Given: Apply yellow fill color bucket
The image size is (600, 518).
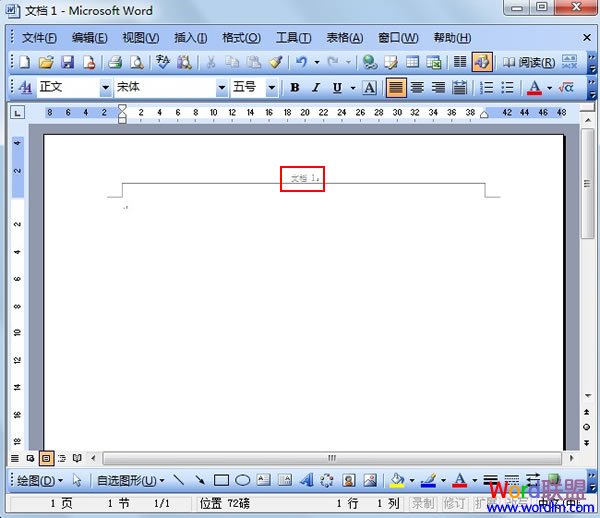Looking at the screenshot, I should 397,480.
